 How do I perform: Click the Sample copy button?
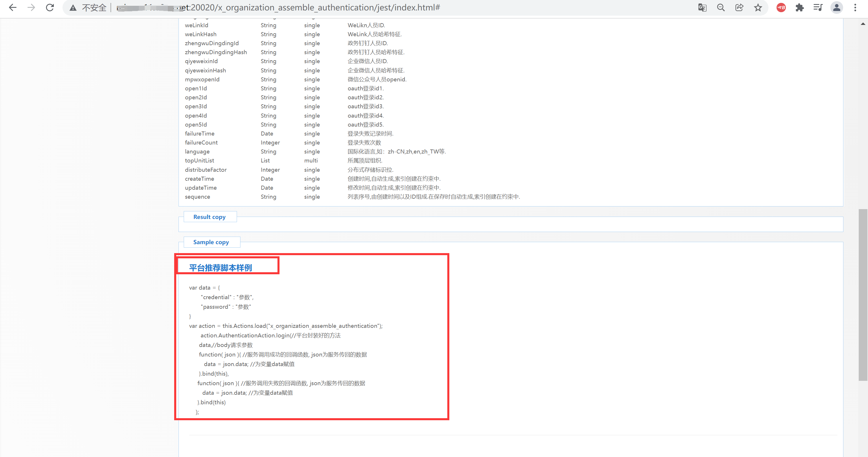211,242
